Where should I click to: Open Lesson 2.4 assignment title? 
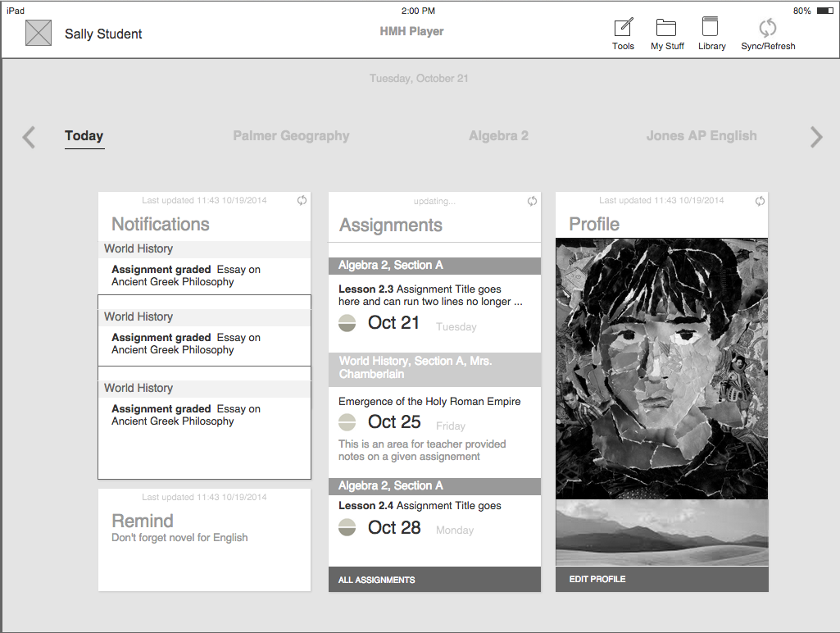420,505
